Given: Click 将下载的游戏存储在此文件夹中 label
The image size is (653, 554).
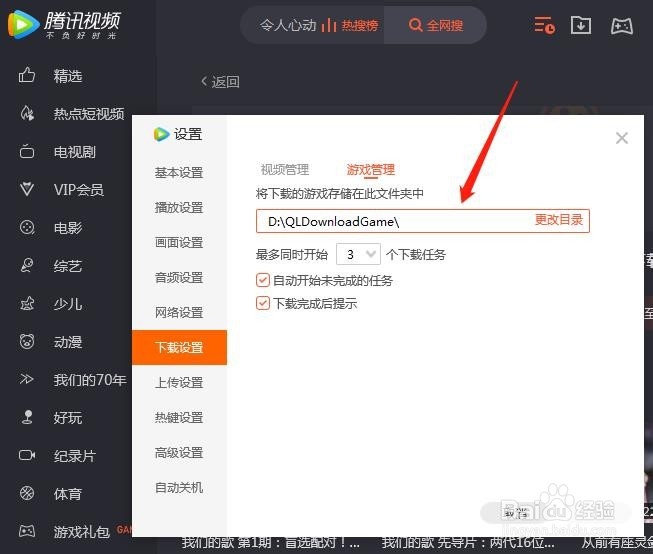Looking at the screenshot, I should [340, 193].
